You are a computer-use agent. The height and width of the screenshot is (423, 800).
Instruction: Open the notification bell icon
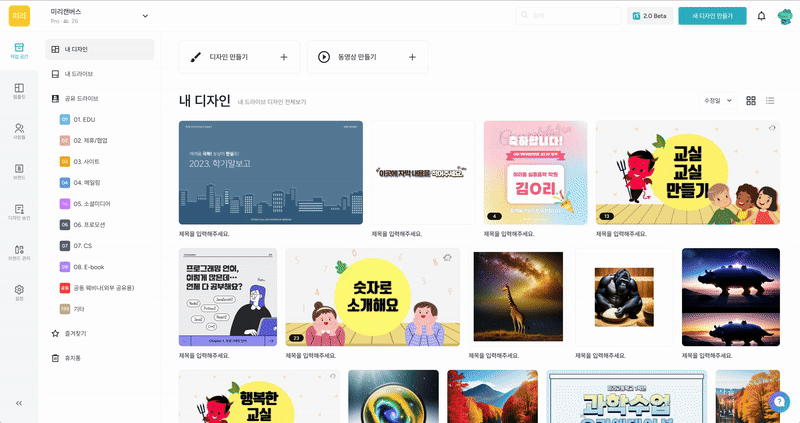(761, 16)
